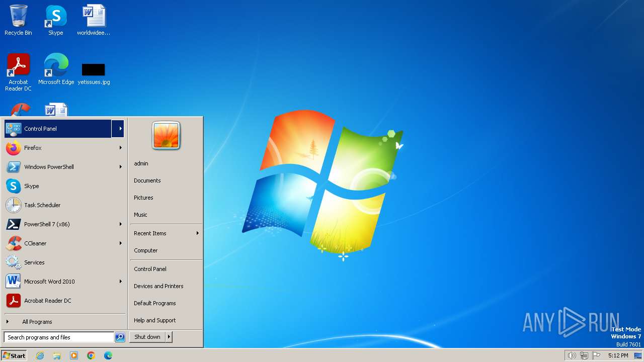The image size is (644, 362).
Task: Expand the Microsoft Word 2010 jump list arrow
Action: pyautogui.click(x=120, y=282)
